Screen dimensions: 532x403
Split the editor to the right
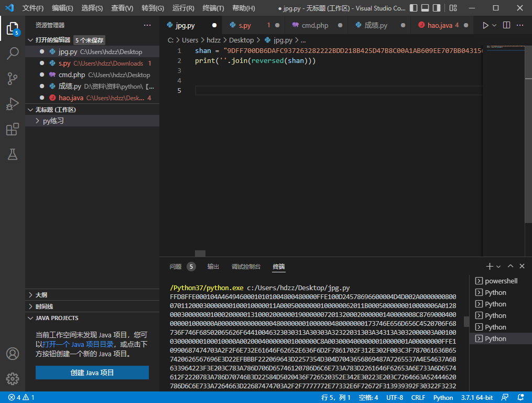506,25
